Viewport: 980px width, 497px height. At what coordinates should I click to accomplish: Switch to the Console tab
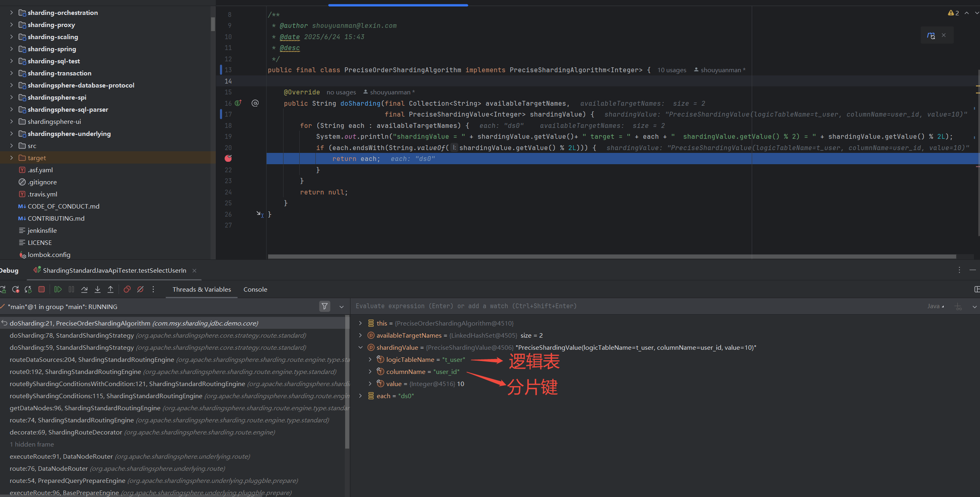click(255, 289)
